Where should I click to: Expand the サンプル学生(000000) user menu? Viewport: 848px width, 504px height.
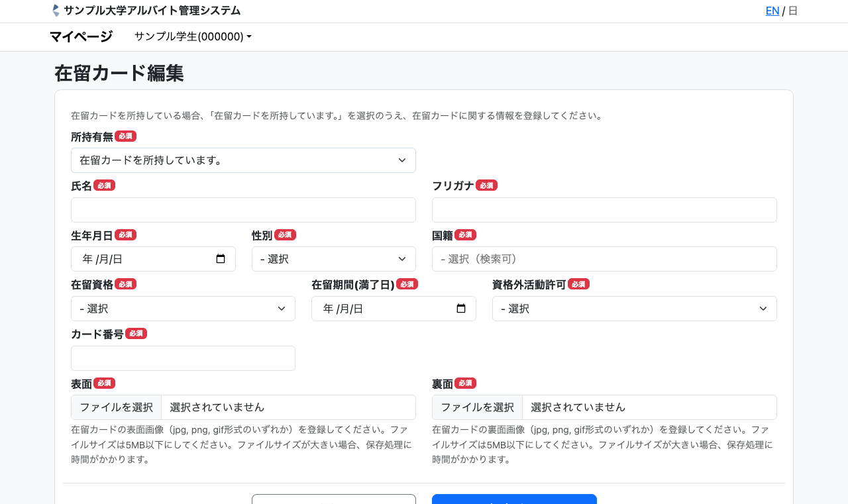click(193, 37)
